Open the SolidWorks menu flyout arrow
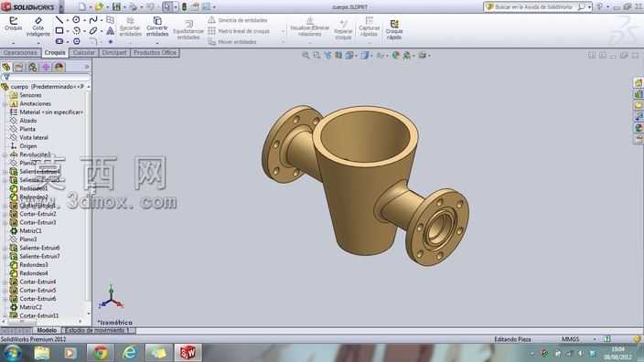Screen dimensions: 644x362 pyautogui.click(x=61, y=7)
